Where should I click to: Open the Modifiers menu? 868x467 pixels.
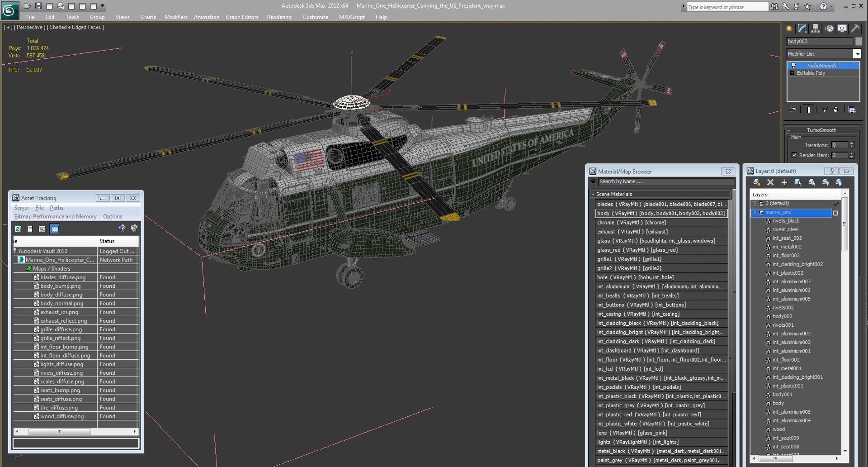pyautogui.click(x=176, y=17)
